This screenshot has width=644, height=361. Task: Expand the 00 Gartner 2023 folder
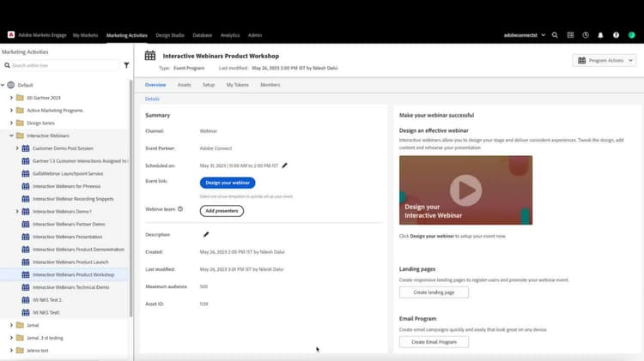click(x=11, y=98)
